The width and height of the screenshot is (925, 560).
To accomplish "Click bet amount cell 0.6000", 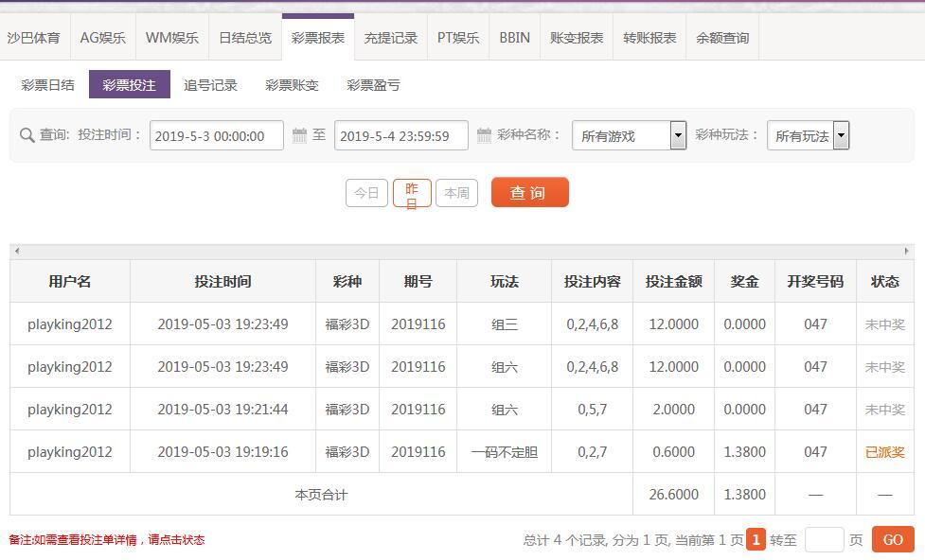I will (x=673, y=452).
